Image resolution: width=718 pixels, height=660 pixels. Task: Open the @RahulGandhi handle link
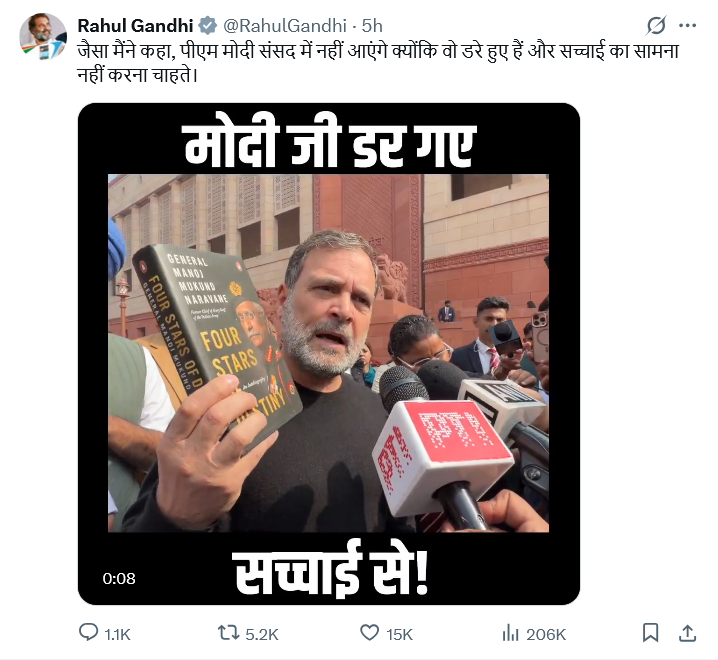point(285,26)
